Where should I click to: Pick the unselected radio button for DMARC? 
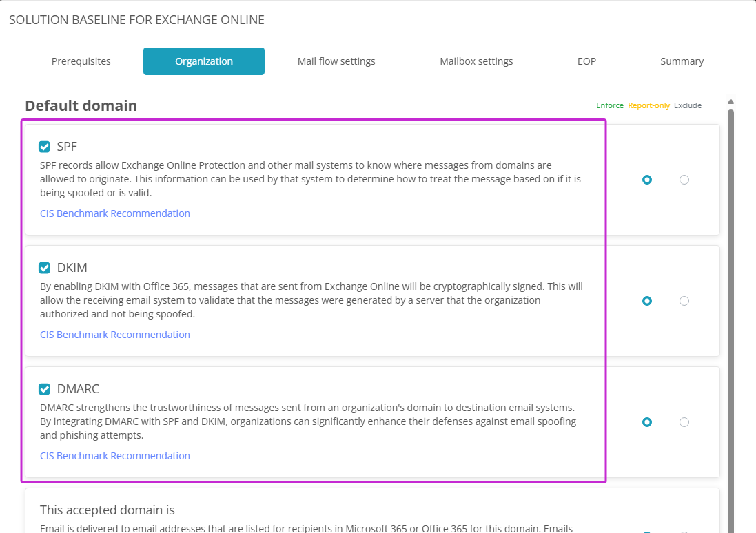684,422
